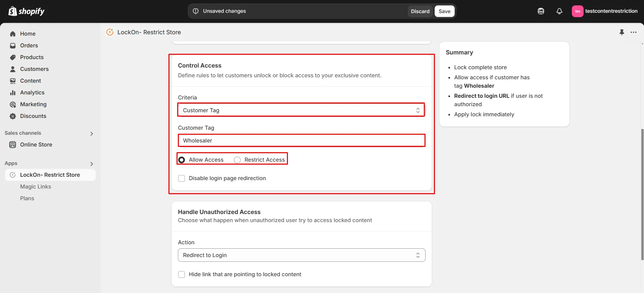Click the Discounts badge icon
644x293 pixels.
coord(13,116)
